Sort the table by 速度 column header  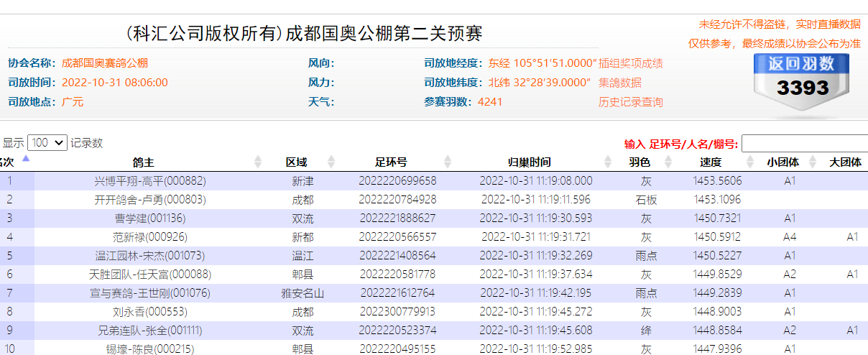pyautogui.click(x=710, y=162)
